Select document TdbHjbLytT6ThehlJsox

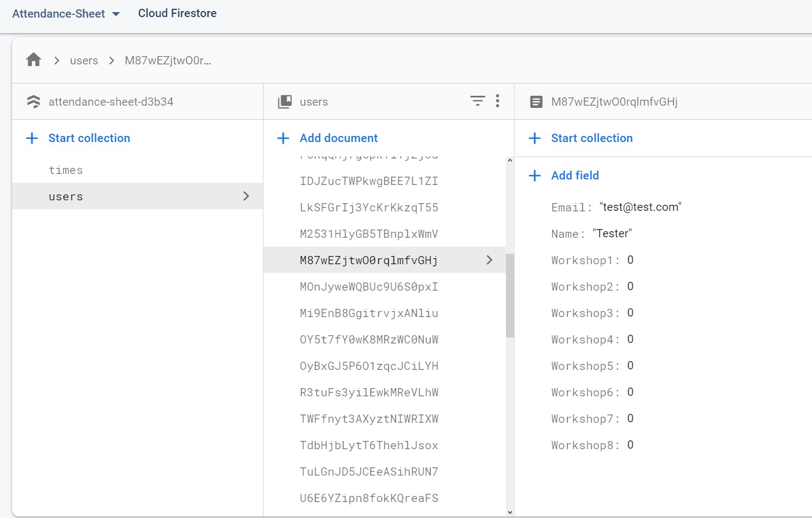(369, 445)
